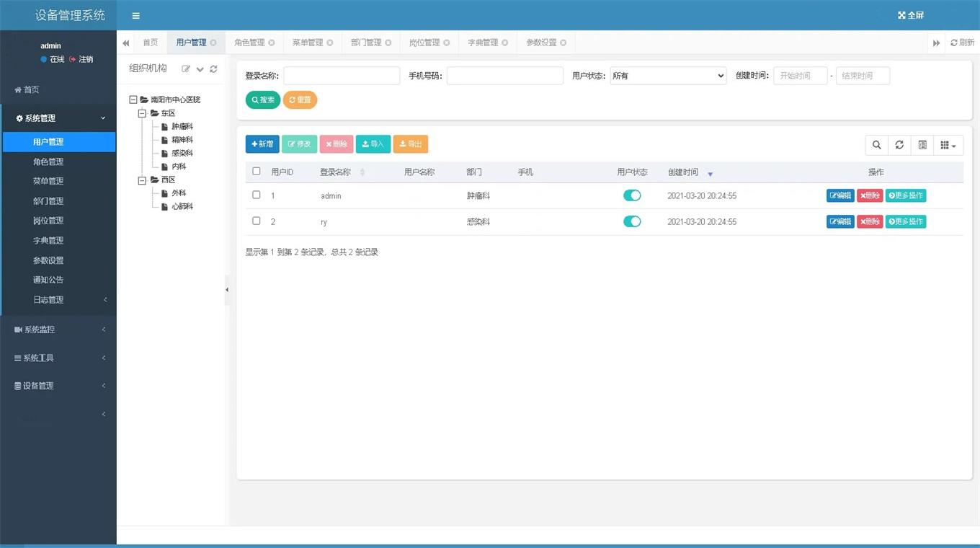Image resolution: width=980 pixels, height=548 pixels.
Task: Click the expand chevron beside 组织机构
Action: [200, 69]
